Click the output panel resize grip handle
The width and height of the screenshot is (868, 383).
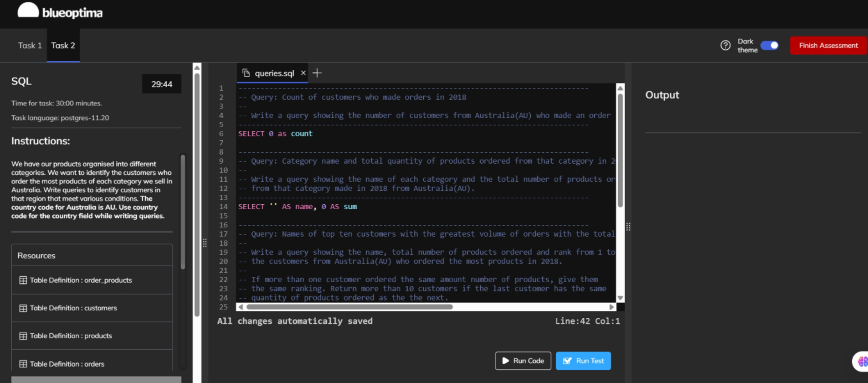click(x=628, y=227)
